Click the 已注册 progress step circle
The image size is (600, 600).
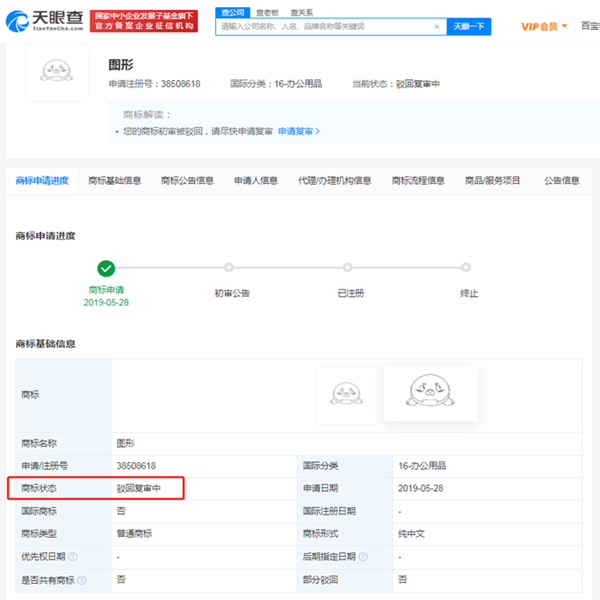pyautogui.click(x=347, y=268)
